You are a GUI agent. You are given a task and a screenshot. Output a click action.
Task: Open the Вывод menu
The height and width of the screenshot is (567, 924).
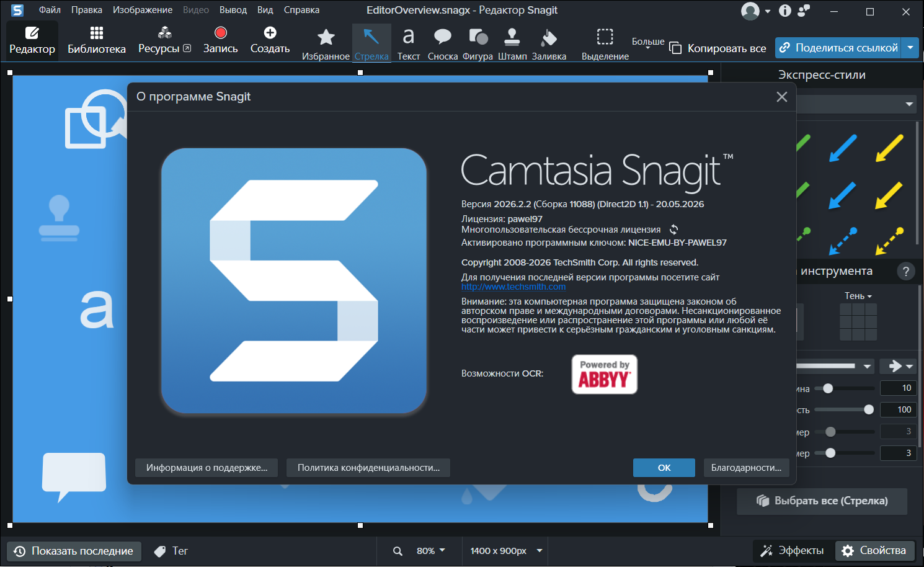point(233,10)
